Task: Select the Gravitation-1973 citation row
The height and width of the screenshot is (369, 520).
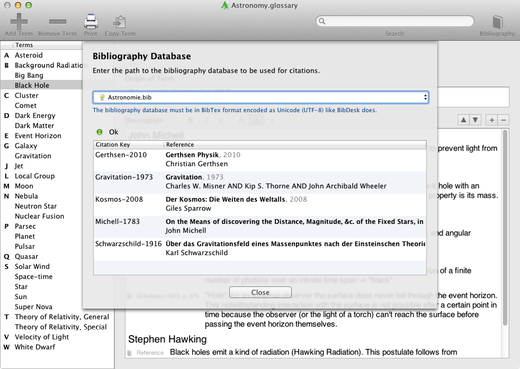Action: click(x=260, y=182)
